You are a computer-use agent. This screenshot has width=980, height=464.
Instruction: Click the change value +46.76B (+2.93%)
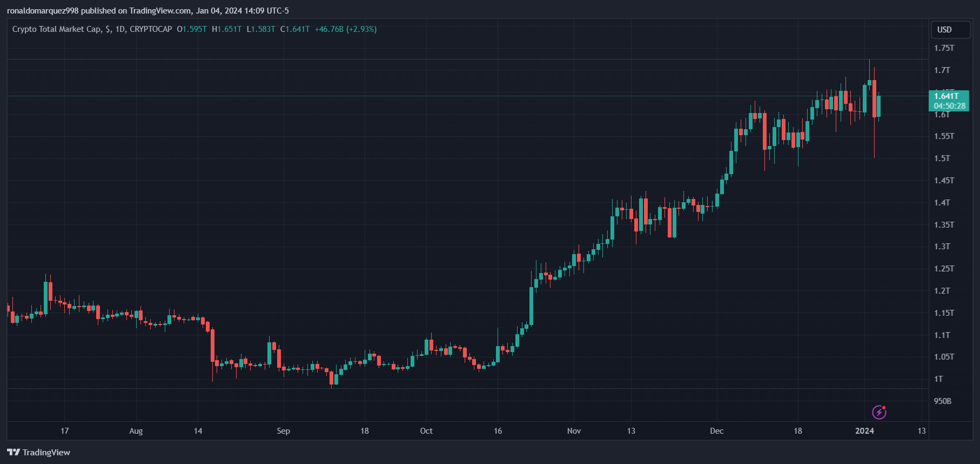pos(346,29)
